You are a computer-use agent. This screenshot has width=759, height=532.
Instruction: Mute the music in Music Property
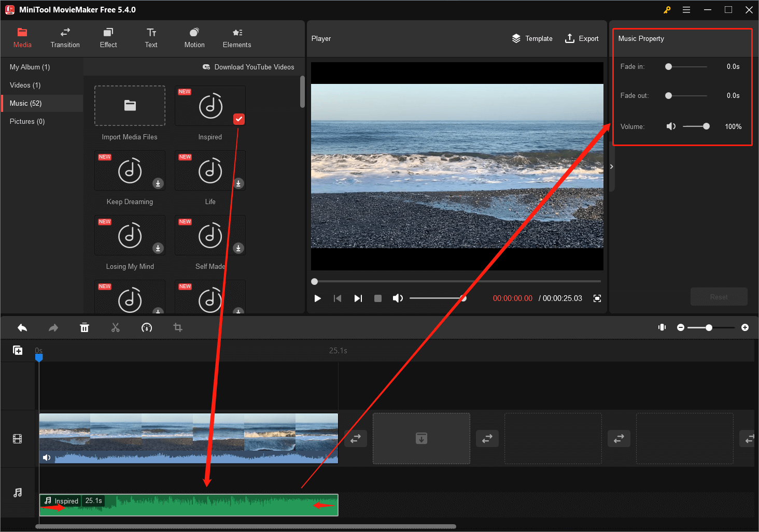click(x=671, y=126)
